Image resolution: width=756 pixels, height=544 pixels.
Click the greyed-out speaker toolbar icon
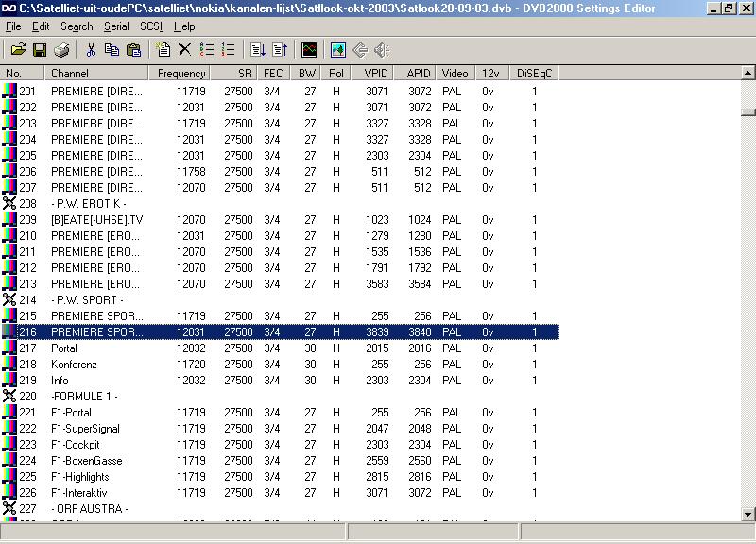coord(382,50)
